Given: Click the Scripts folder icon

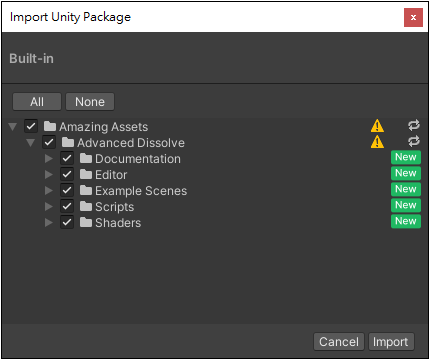Looking at the screenshot, I should coord(86,206).
